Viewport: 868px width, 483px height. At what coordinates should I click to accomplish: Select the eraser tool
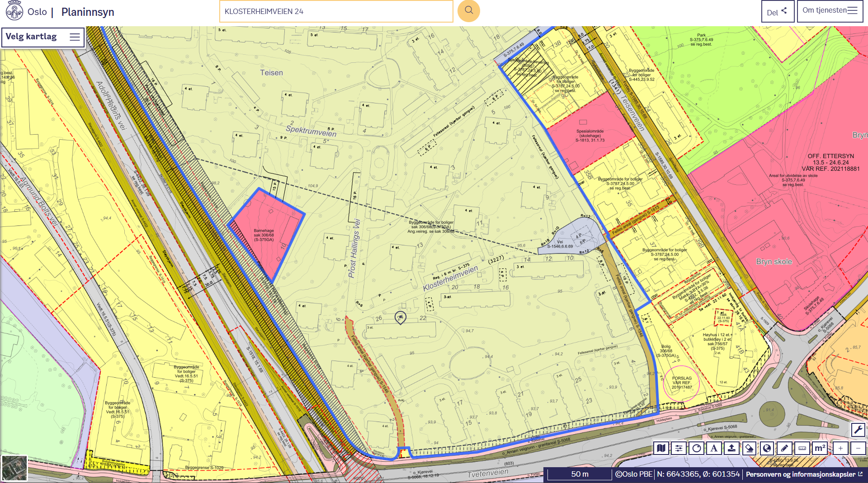coord(749,448)
